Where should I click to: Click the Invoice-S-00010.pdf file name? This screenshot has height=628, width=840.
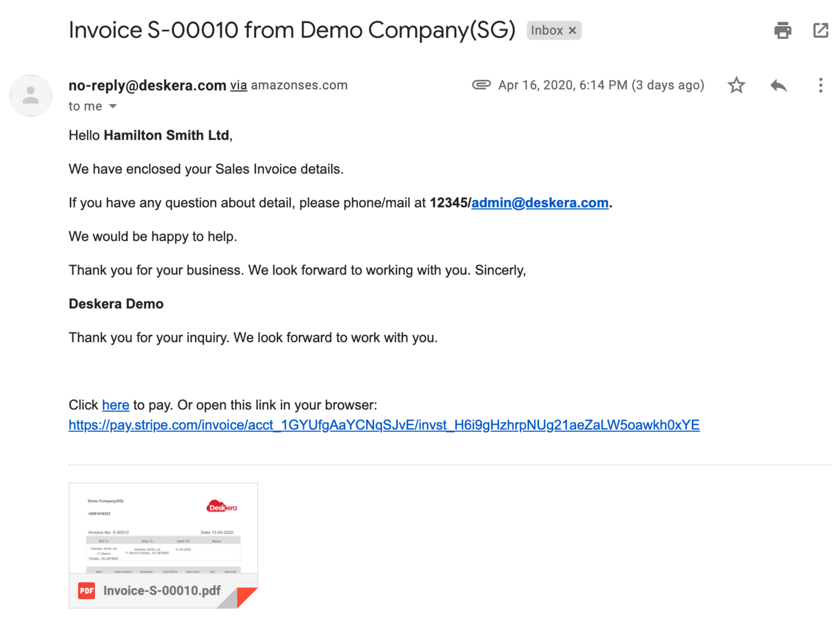tap(162, 591)
